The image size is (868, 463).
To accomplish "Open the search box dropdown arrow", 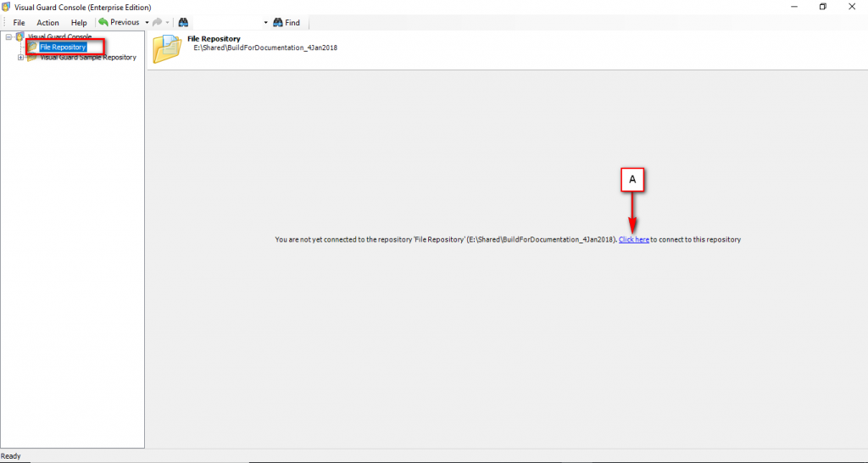I will pos(265,22).
